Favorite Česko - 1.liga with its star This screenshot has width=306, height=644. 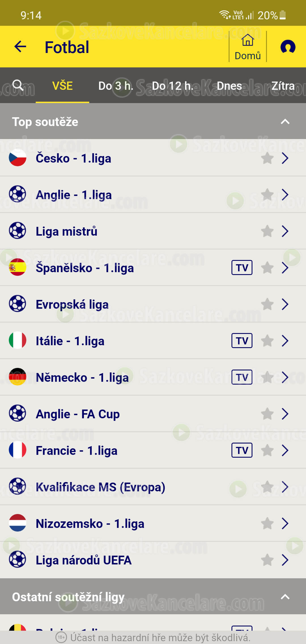(267, 158)
